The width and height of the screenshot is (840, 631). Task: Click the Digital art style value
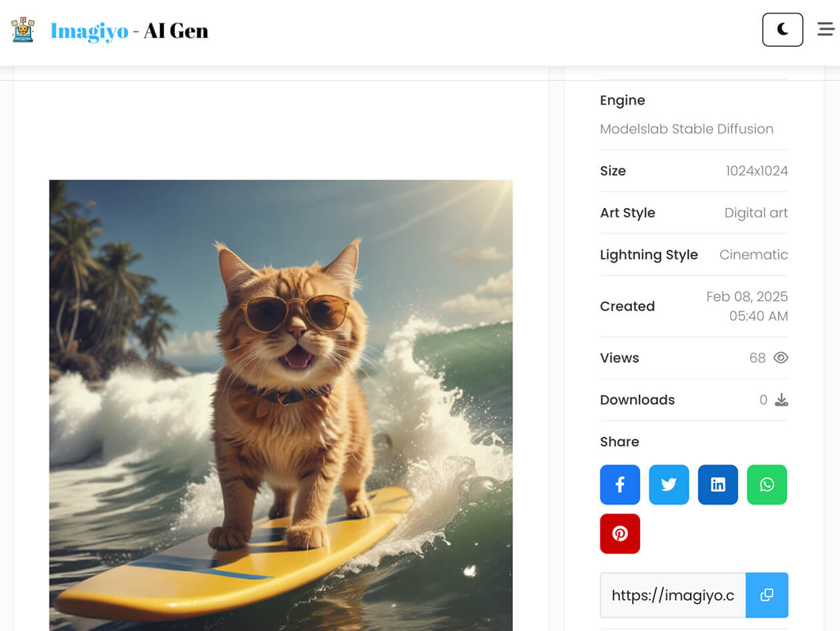coord(756,213)
